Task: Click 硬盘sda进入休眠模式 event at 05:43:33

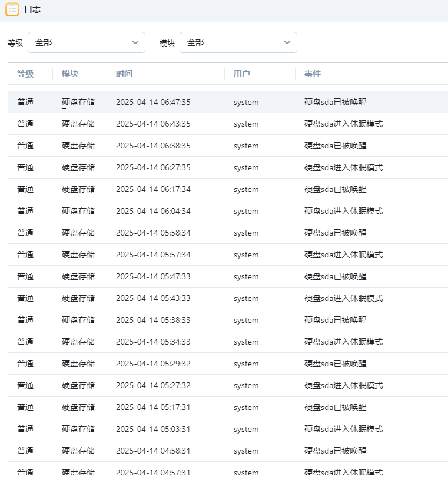Action: [344, 298]
